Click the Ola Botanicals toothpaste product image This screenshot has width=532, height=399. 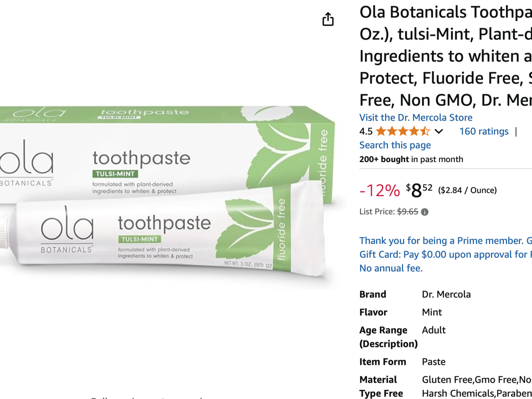(x=168, y=195)
